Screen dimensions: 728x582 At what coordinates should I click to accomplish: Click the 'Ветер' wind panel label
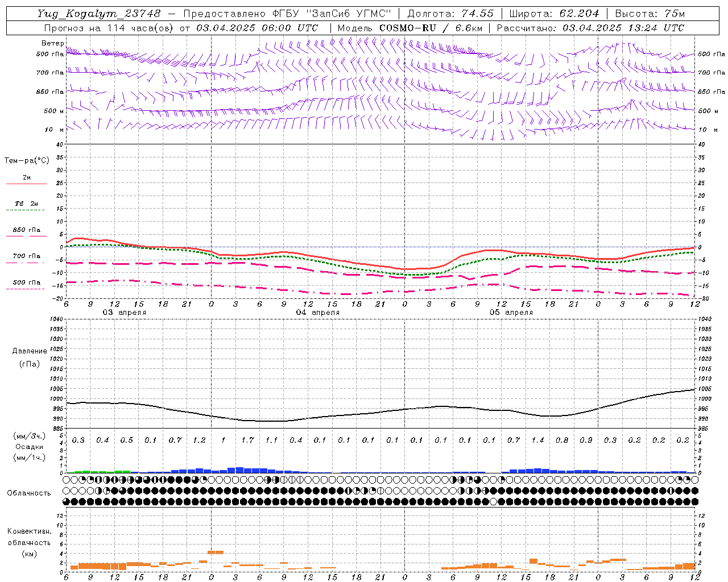53,43
